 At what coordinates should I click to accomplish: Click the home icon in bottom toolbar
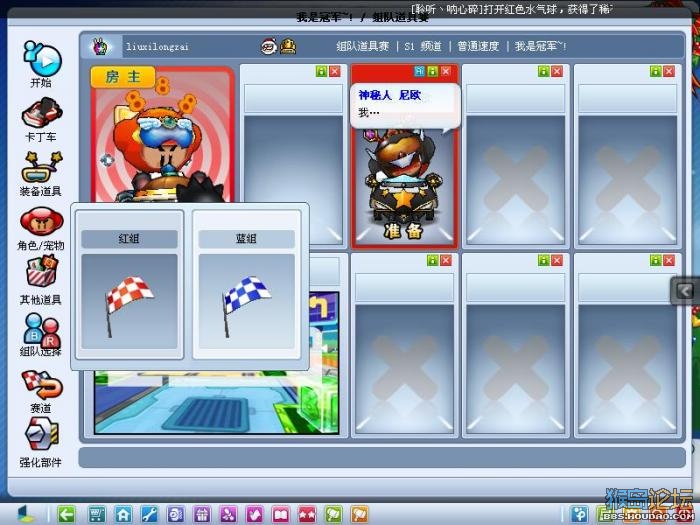pyautogui.click(x=123, y=515)
